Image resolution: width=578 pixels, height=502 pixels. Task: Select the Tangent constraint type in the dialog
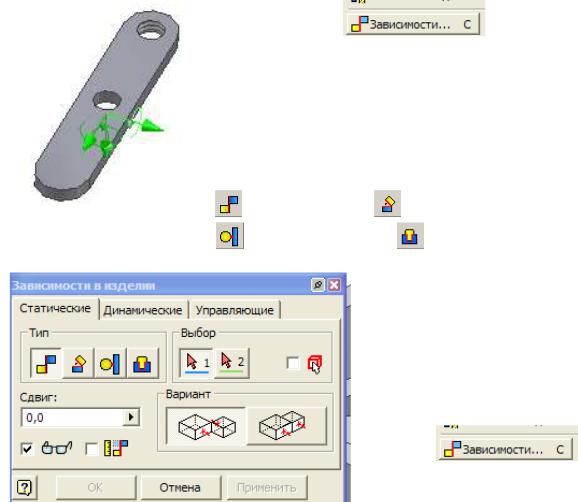click(110, 363)
